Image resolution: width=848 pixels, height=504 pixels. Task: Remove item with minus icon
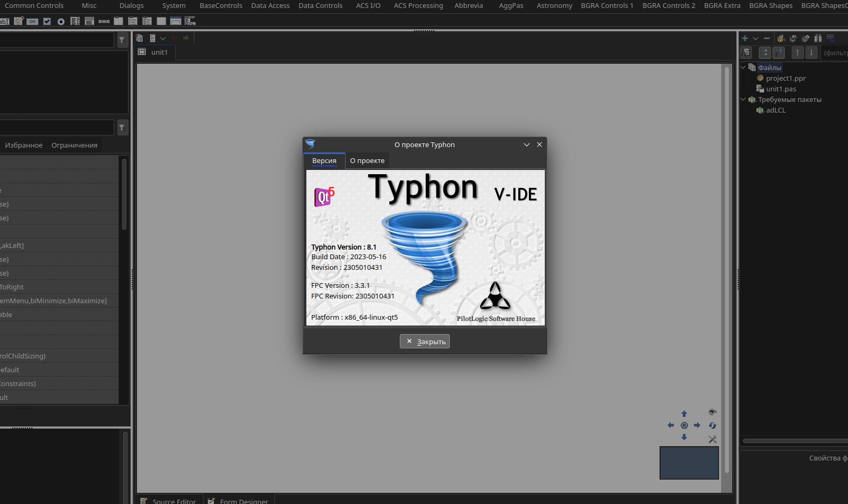pyautogui.click(x=767, y=38)
